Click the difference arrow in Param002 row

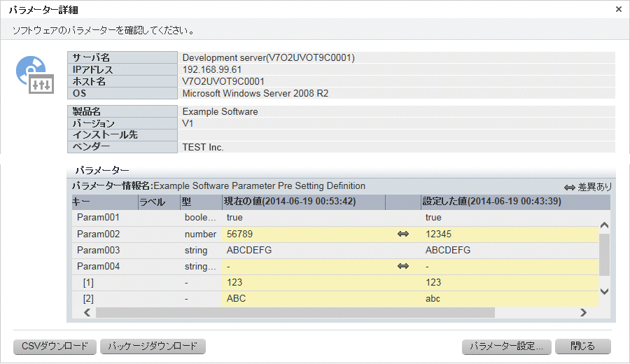[x=403, y=234]
